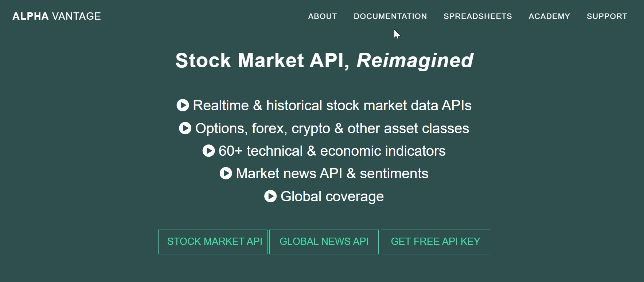Open the Support page
This screenshot has height=282, width=644.
[x=607, y=16]
